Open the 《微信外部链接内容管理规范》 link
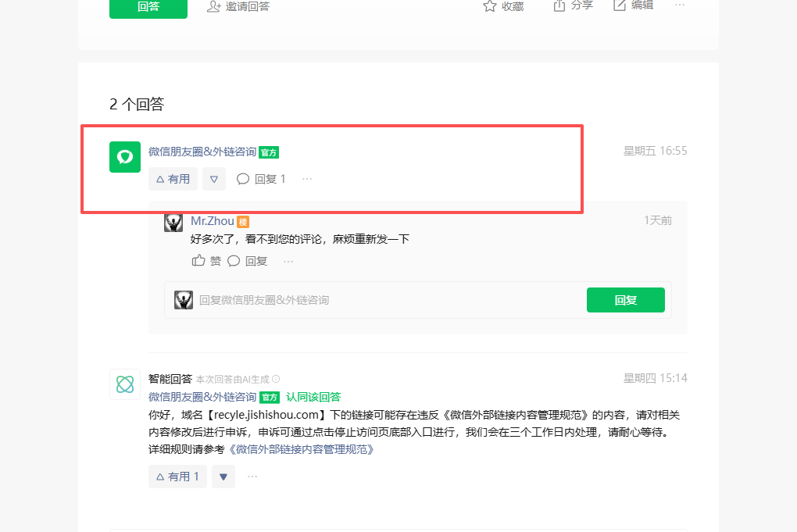The height and width of the screenshot is (532, 797). pyautogui.click(x=302, y=449)
